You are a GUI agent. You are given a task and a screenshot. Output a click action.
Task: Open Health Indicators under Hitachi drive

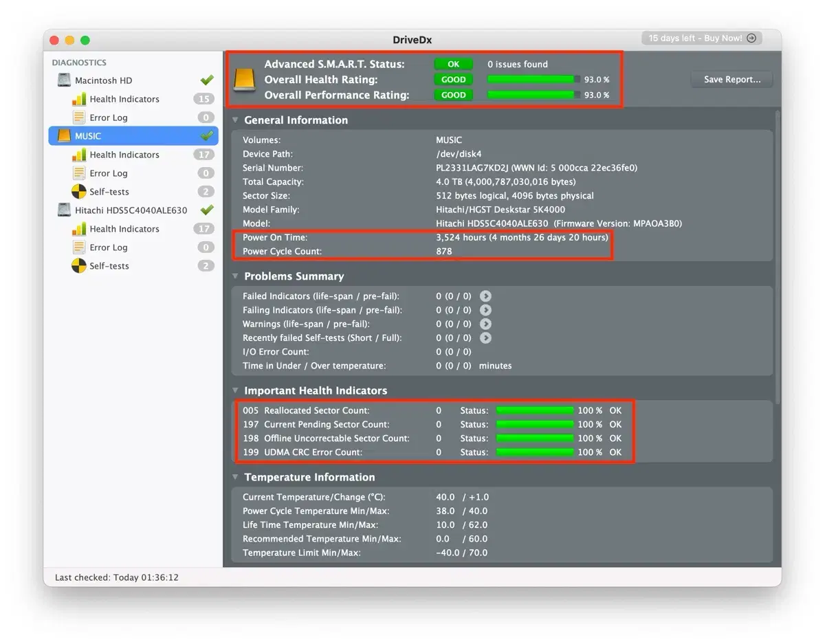pyautogui.click(x=124, y=229)
